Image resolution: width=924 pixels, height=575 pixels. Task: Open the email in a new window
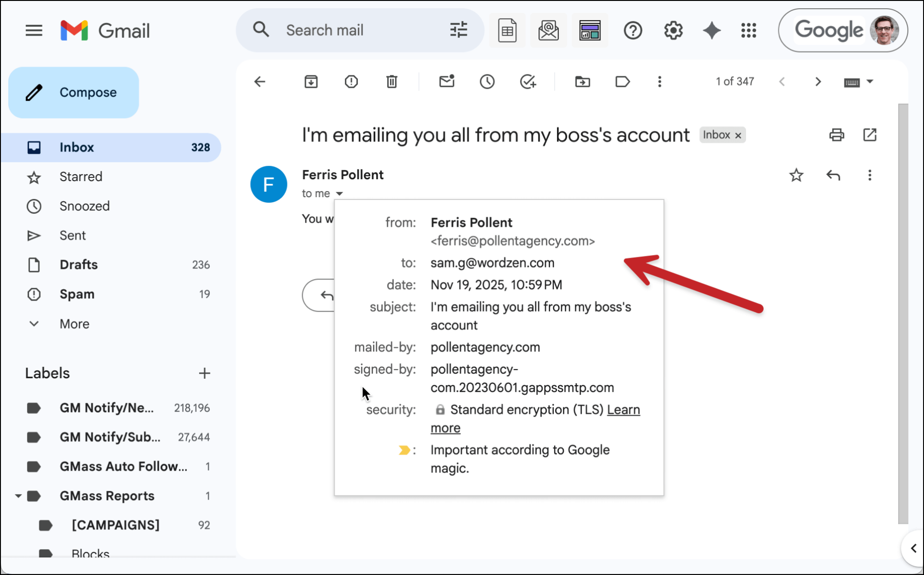[x=869, y=135]
